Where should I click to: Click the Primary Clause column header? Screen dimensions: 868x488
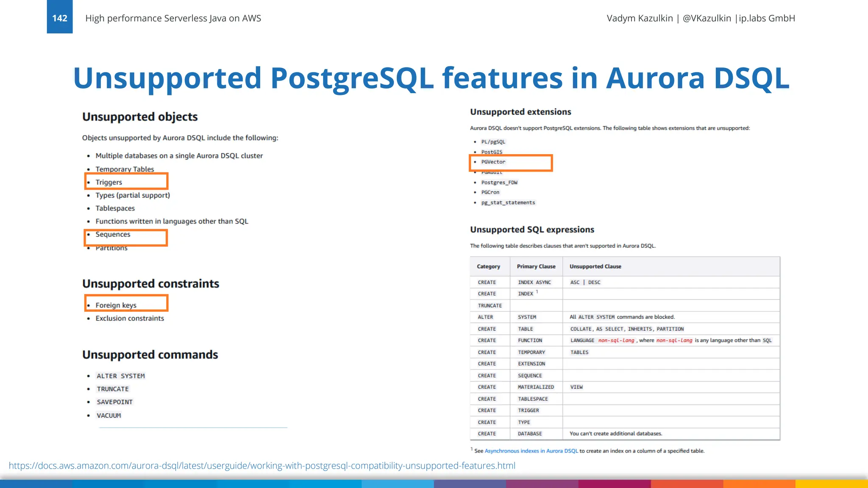(536, 266)
